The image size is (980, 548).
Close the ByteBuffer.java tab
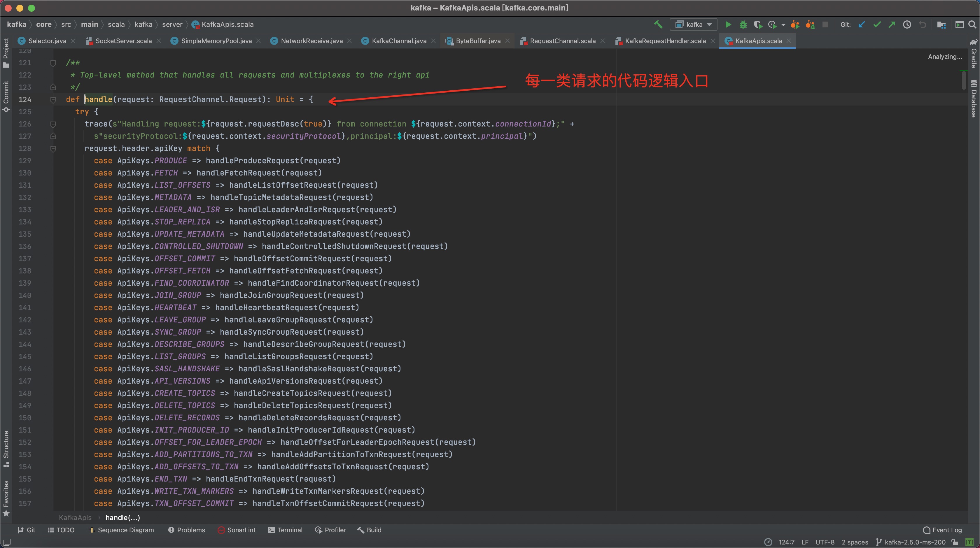click(507, 41)
